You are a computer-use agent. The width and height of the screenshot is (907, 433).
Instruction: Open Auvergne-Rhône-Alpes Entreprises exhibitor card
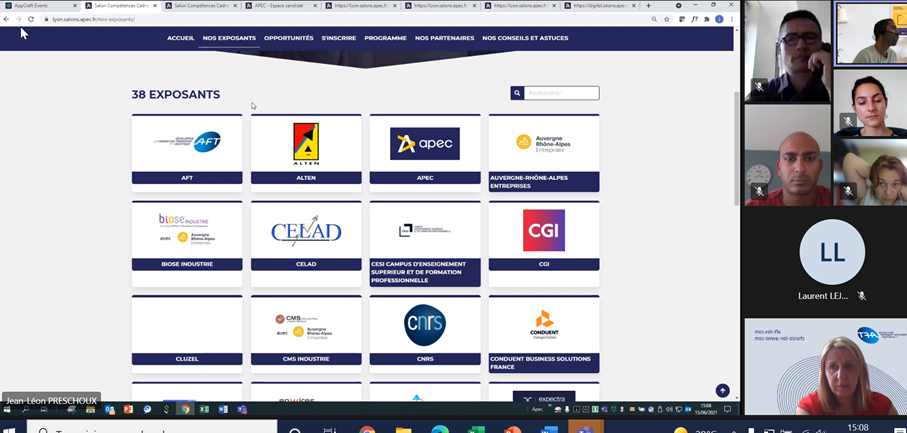pyautogui.click(x=544, y=153)
